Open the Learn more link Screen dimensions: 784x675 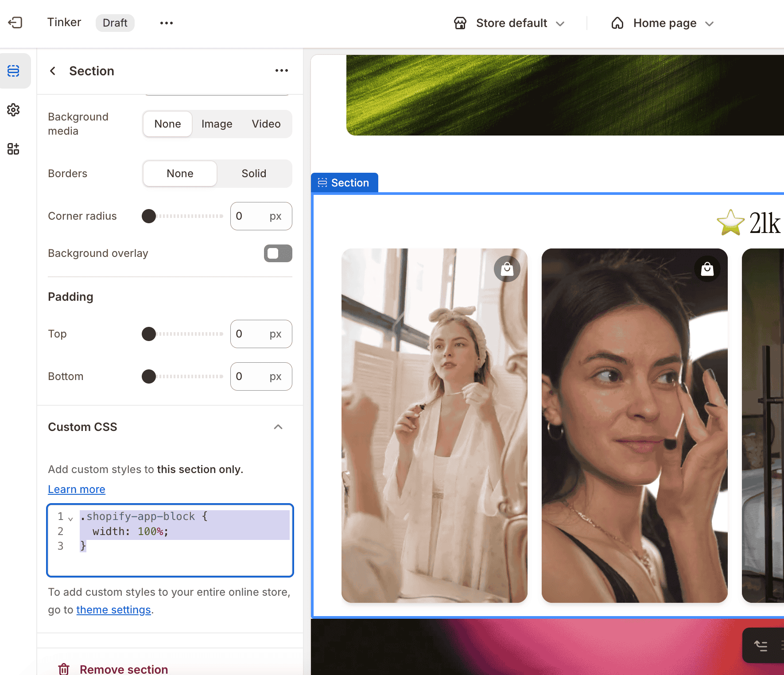(76, 489)
